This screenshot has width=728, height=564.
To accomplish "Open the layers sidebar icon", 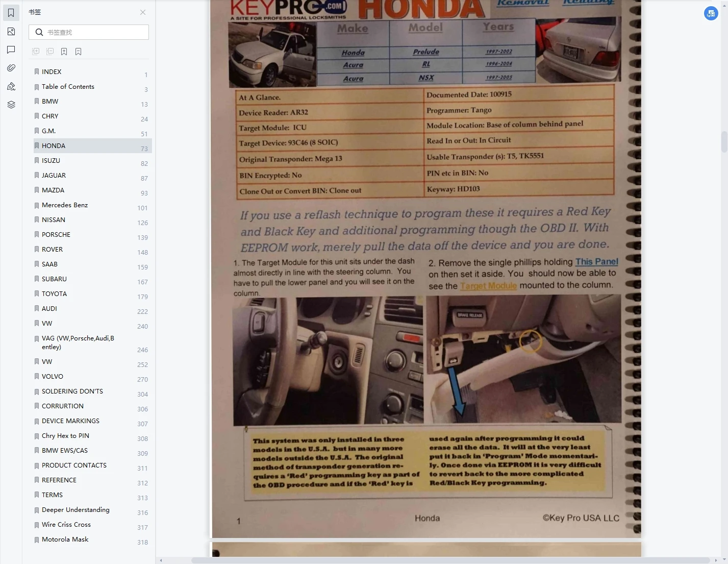I will [x=11, y=105].
